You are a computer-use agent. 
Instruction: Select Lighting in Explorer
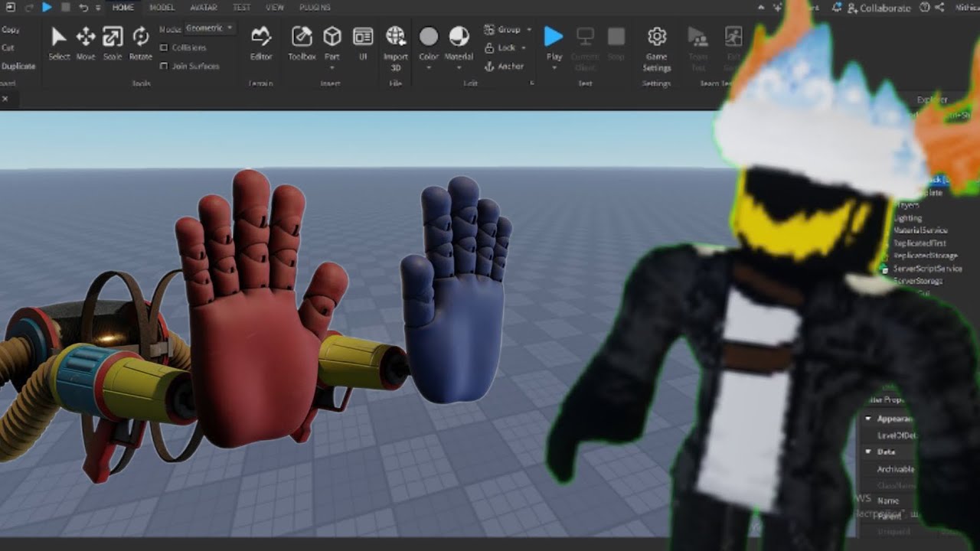tap(909, 218)
